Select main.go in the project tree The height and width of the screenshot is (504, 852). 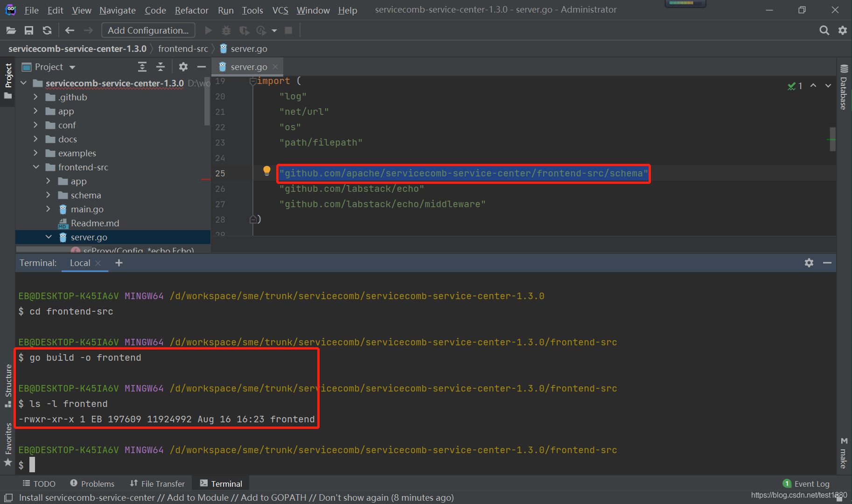click(87, 209)
